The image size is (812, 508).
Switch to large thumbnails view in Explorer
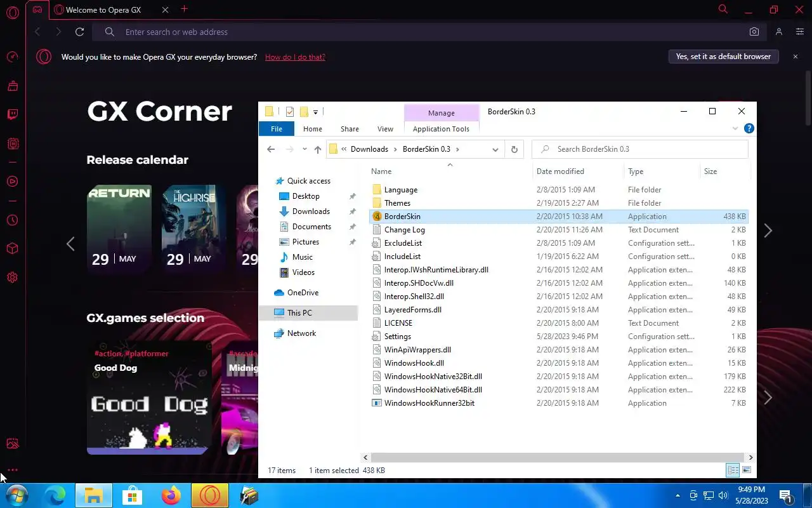(x=747, y=471)
